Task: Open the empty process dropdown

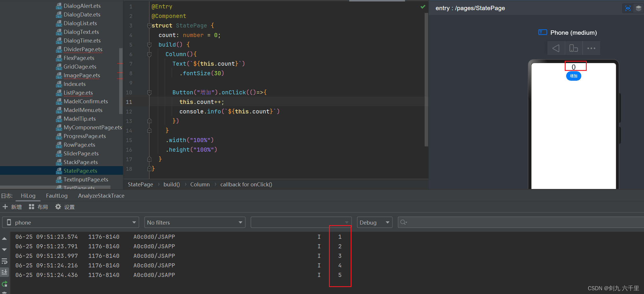Action: 301,222
